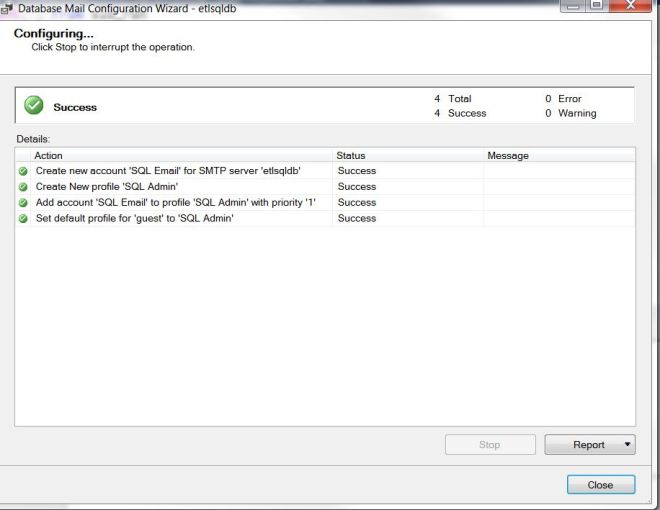The image size is (660, 510).
Task: Select the "Create new account 'SQL Email'" action text
Action: point(168,171)
